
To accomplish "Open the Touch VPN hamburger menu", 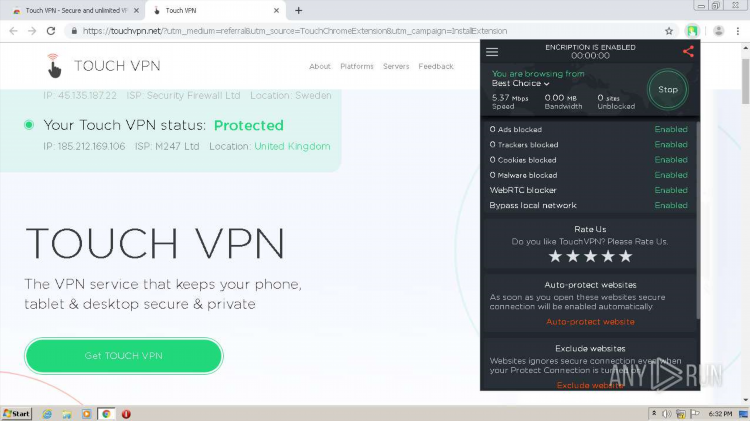I will (492, 52).
